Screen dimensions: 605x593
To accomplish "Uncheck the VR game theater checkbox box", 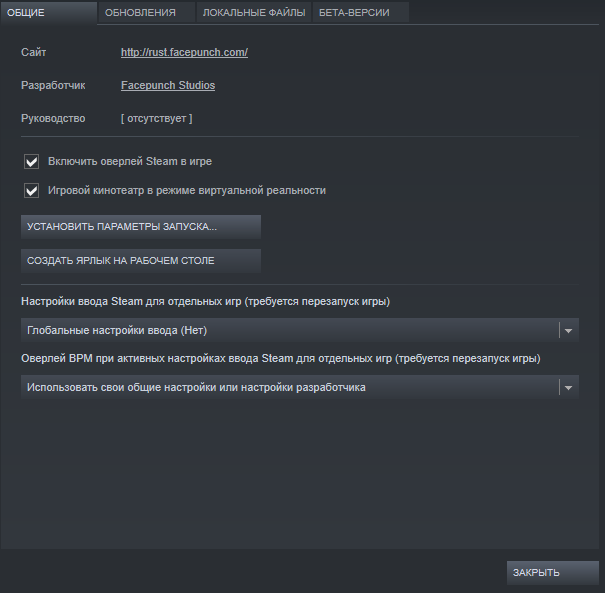I will 31,191.
